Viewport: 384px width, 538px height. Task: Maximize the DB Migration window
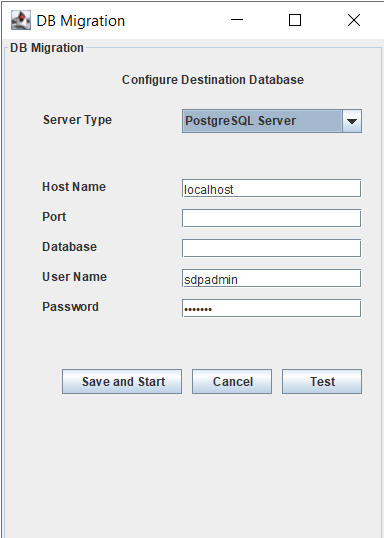click(295, 20)
